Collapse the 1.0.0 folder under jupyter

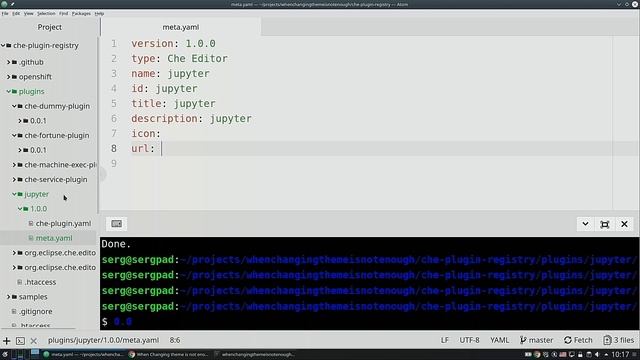click(x=20, y=209)
